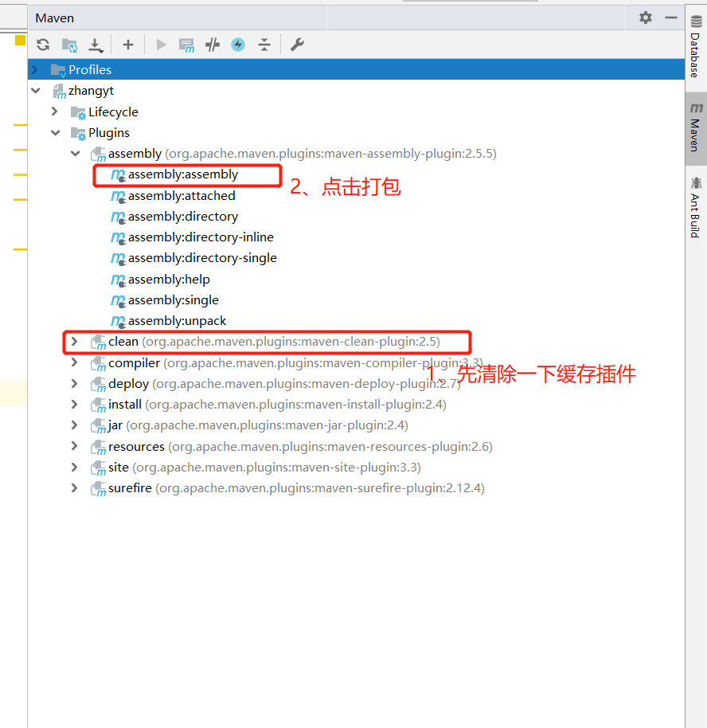
Task: Select the Plugins folder row
Action: pyautogui.click(x=356, y=133)
